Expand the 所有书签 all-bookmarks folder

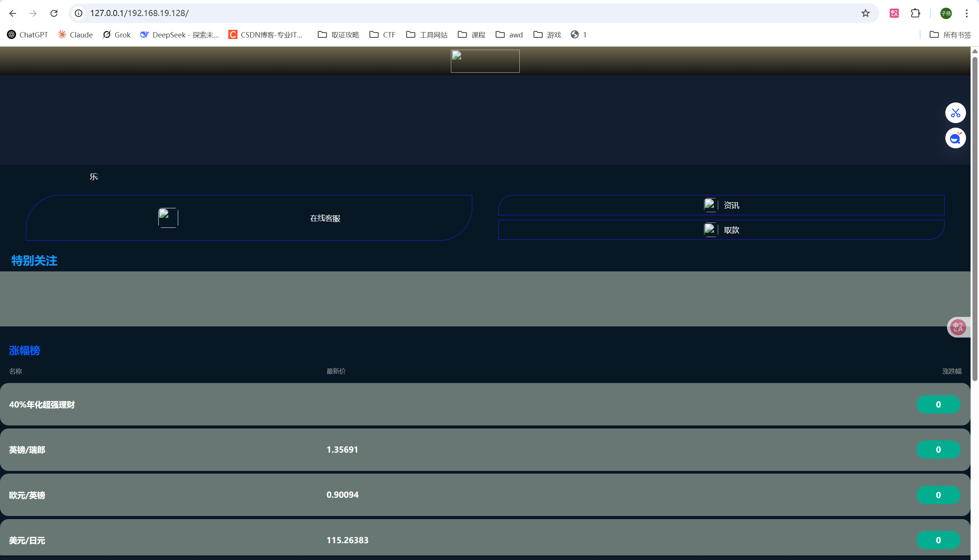950,35
